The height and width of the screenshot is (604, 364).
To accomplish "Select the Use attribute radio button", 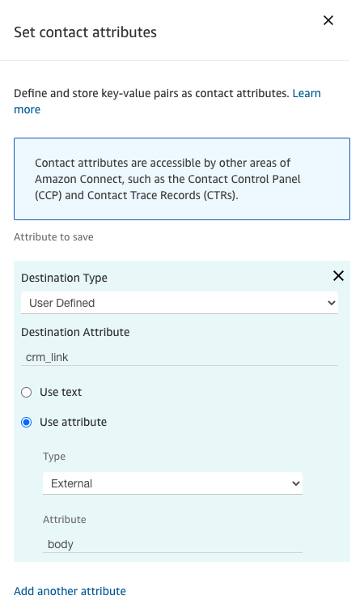I will coord(26,423).
